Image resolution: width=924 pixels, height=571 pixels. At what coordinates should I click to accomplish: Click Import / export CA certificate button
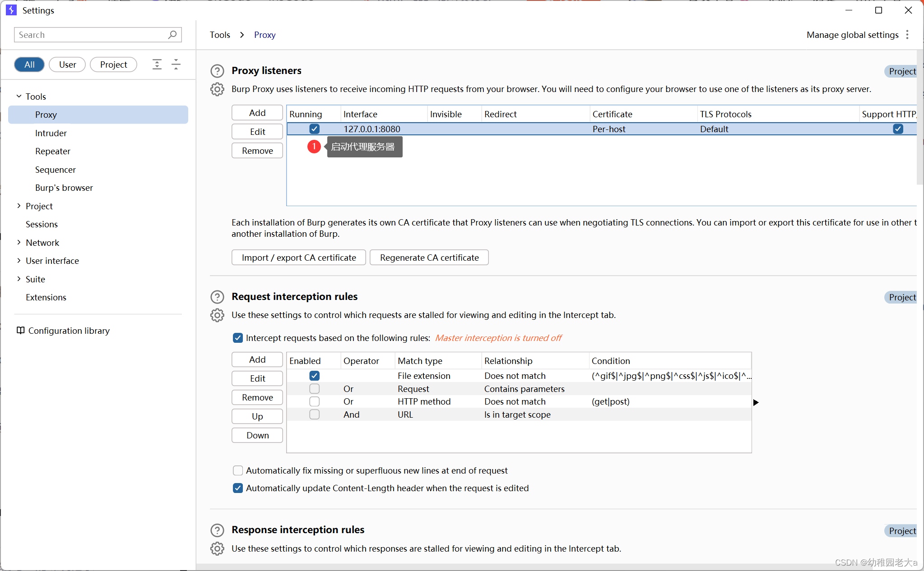point(298,258)
